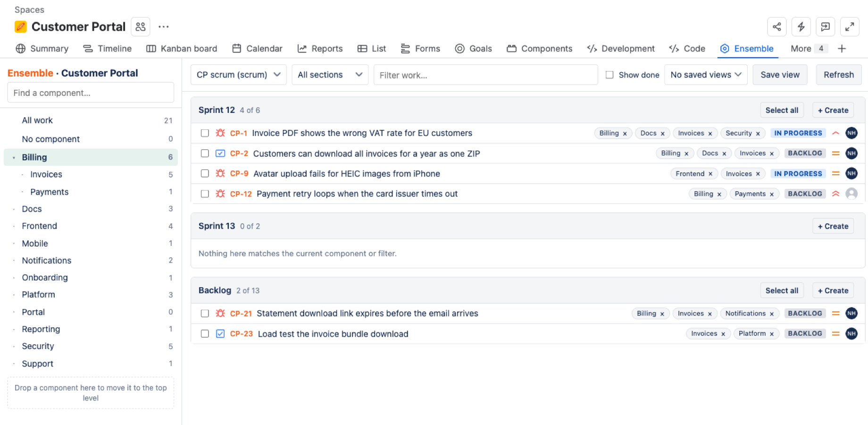
Task: Tick the checkbox for CP-2
Action: 205,153
